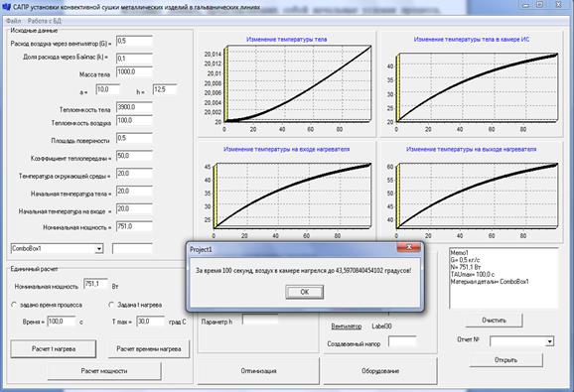Image resolution: width=574 pixels, height=392 pixels.
Task: Click the 'Изменение температуры тела' chart
Action: [x=287, y=83]
